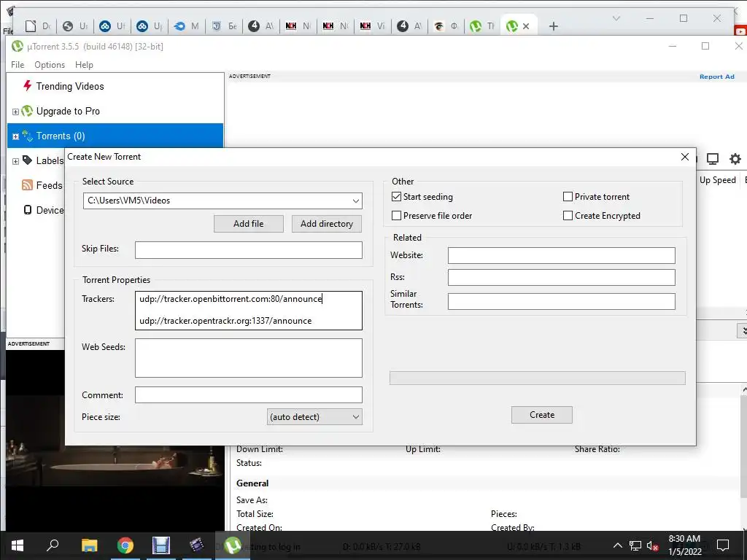Click into the Skip Files field

[248, 250]
